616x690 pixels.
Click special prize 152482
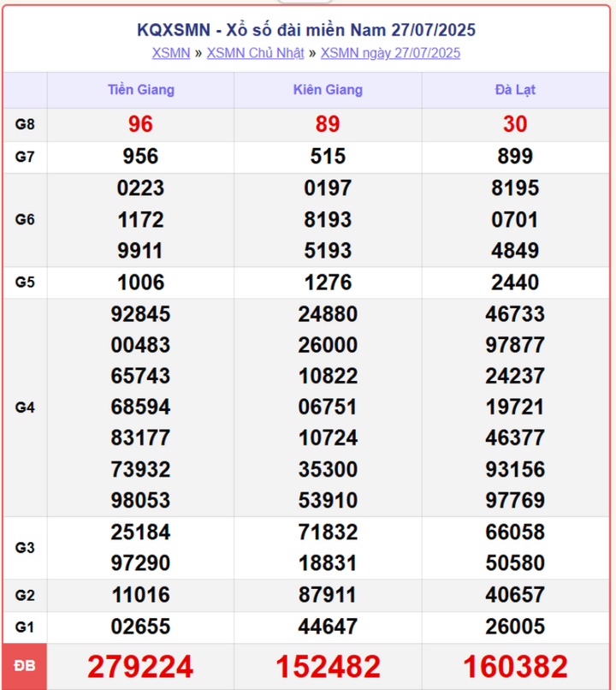click(x=328, y=667)
